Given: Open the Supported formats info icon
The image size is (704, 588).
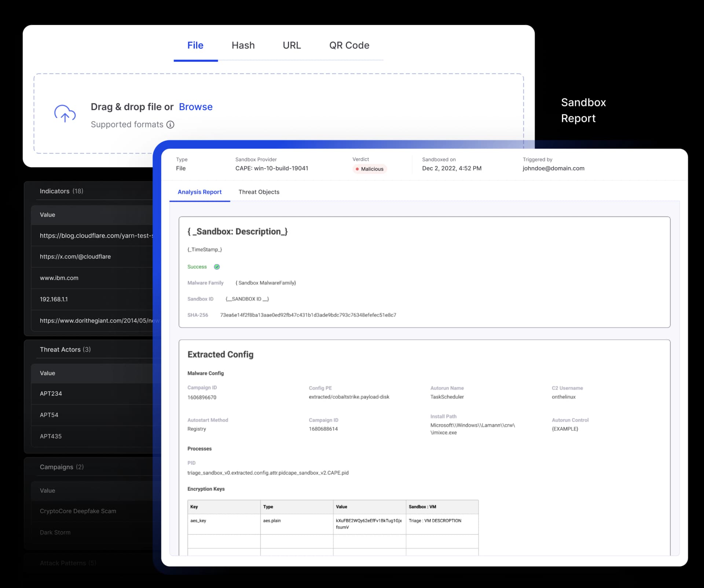Looking at the screenshot, I should click(x=170, y=125).
